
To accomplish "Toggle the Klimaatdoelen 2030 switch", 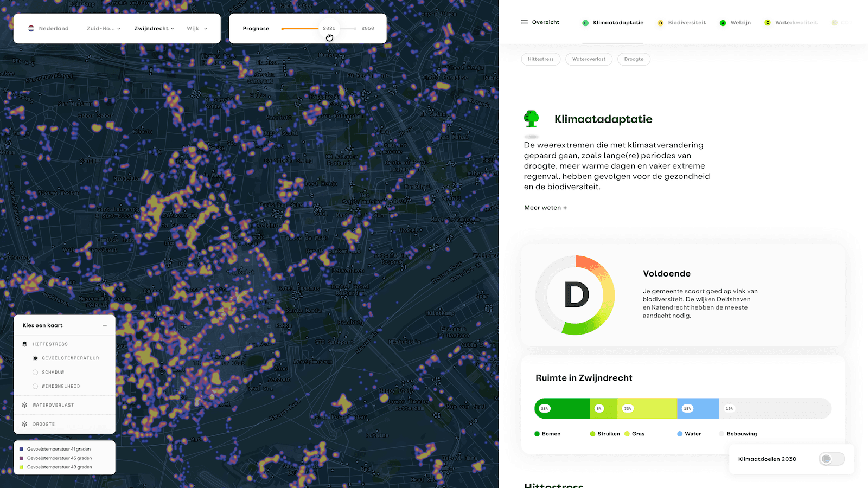I will (832, 459).
